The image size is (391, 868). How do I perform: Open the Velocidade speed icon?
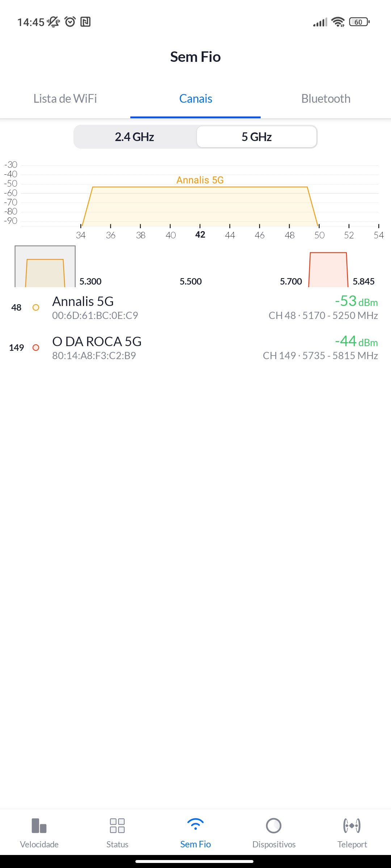[39, 825]
